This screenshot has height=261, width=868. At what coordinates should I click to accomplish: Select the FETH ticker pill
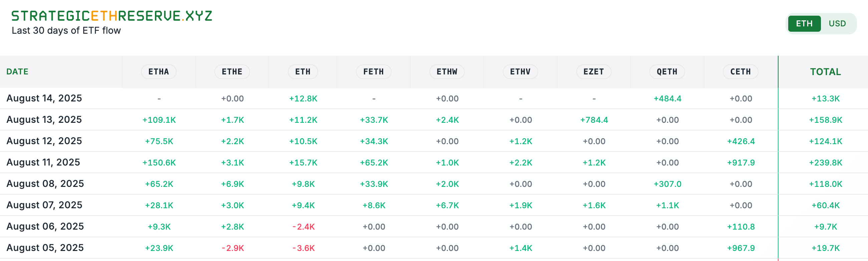(373, 72)
